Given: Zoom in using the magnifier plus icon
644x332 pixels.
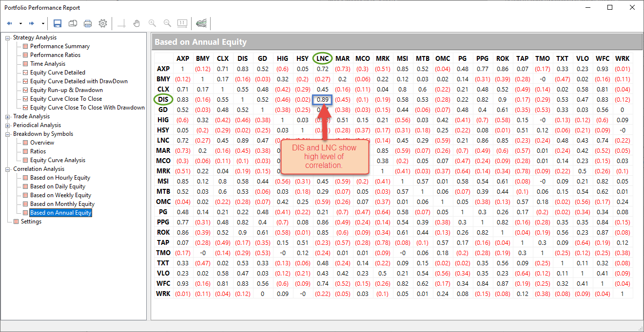Looking at the screenshot, I should tap(152, 23).
